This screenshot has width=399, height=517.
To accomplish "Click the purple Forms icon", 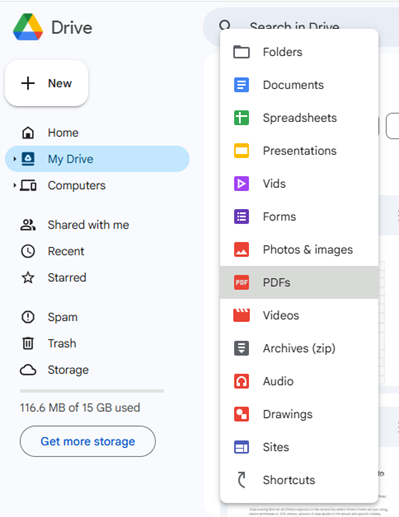I will (241, 217).
